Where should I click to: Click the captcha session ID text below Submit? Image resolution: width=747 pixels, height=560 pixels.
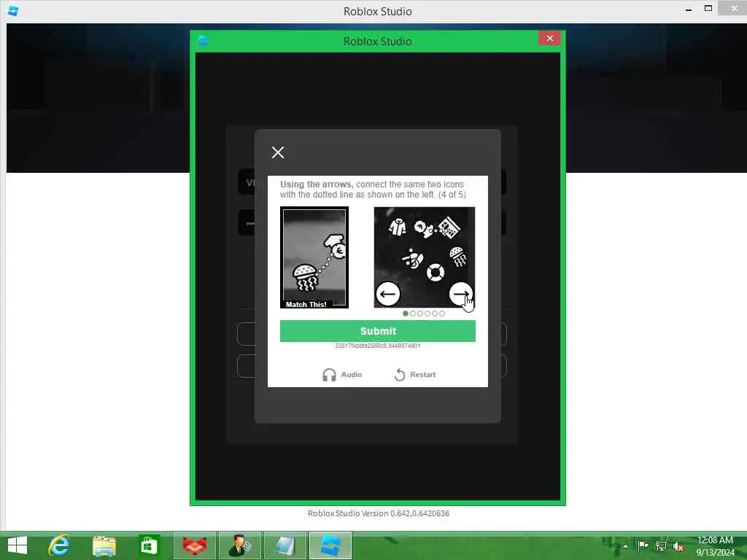pos(377,346)
